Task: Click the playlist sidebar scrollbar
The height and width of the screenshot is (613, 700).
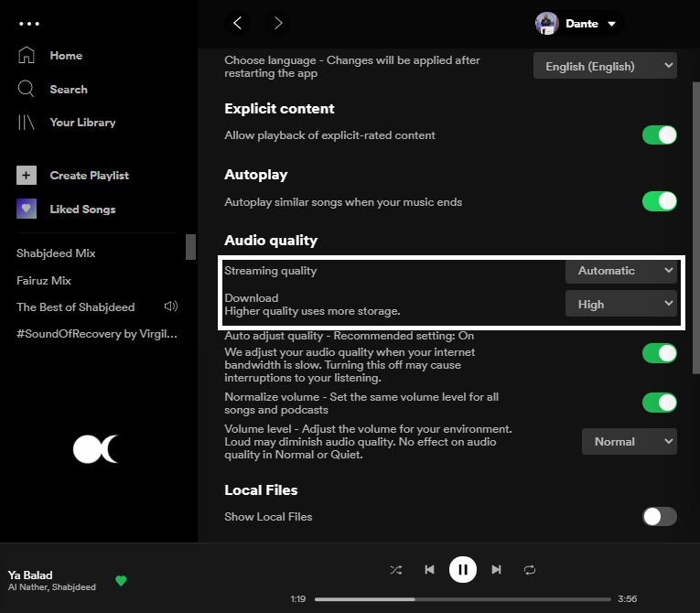Action: tap(190, 246)
